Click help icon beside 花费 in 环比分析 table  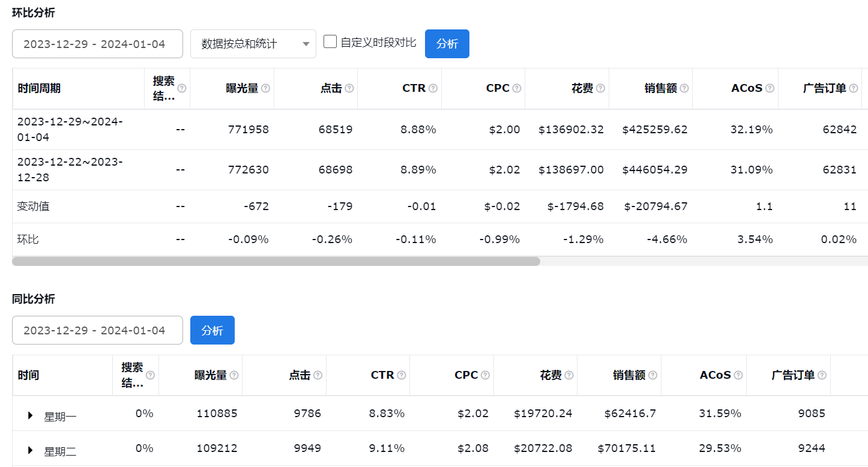(x=600, y=88)
